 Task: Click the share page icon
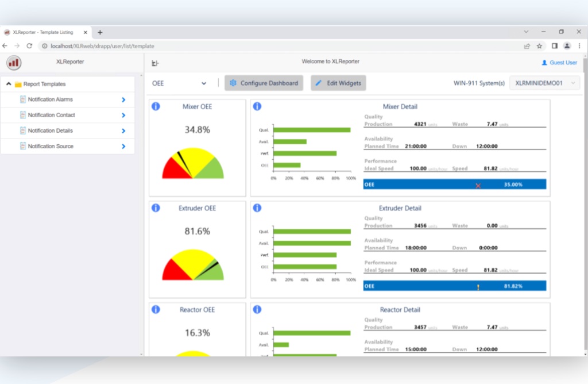527,46
